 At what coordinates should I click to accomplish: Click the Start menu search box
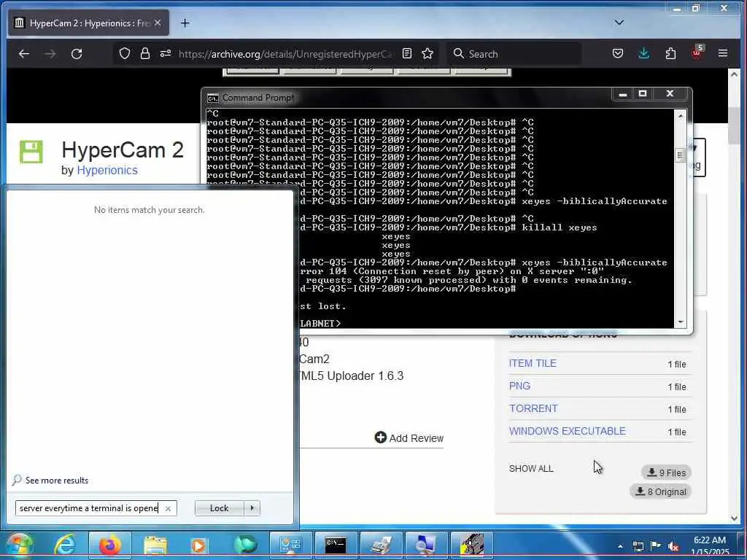(96, 508)
